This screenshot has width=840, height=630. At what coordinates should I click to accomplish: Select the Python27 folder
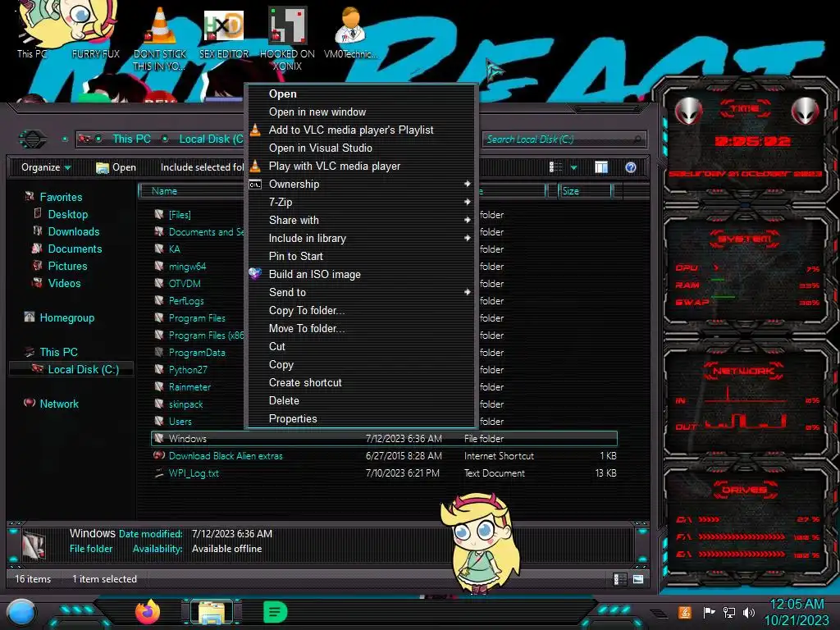(x=188, y=370)
